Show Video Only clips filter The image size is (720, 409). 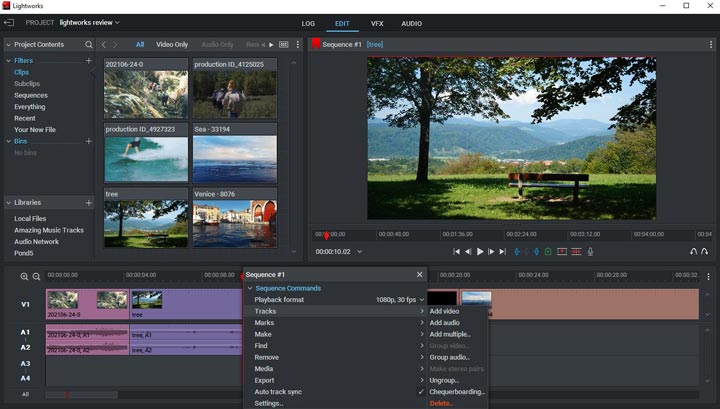172,45
